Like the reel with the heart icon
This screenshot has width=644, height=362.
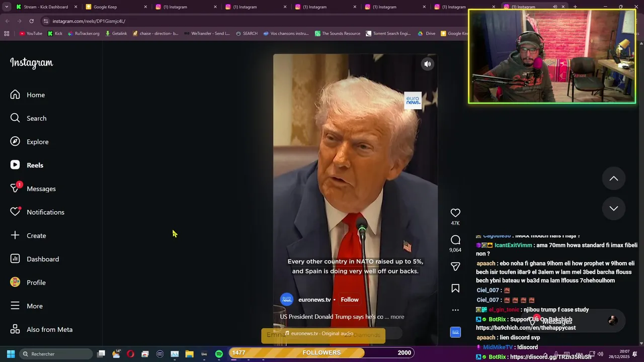455,213
